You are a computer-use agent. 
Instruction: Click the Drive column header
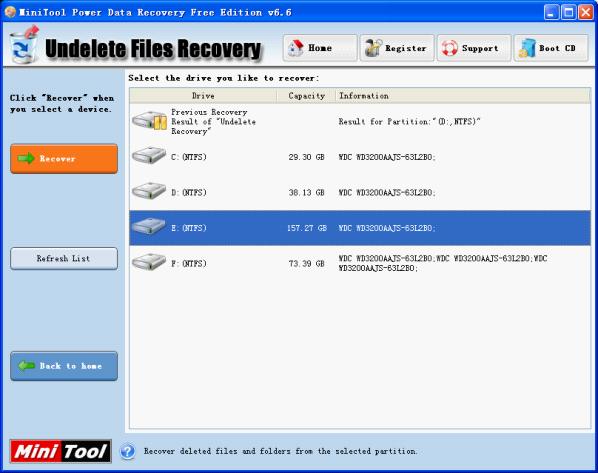click(x=203, y=96)
